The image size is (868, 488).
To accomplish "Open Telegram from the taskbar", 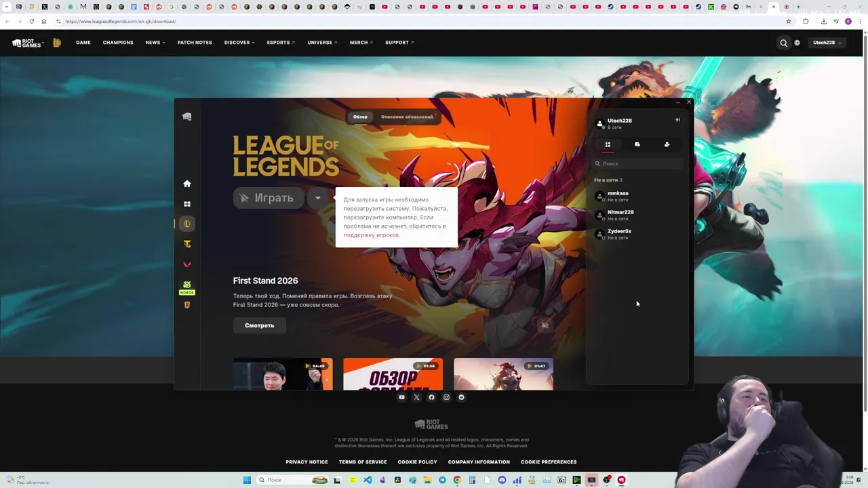I will tap(442, 480).
